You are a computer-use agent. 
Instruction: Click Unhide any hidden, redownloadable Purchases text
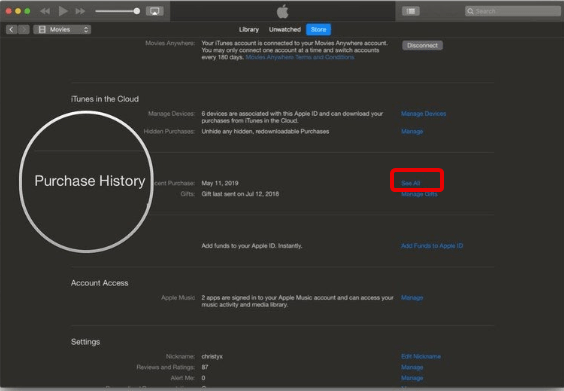point(265,132)
